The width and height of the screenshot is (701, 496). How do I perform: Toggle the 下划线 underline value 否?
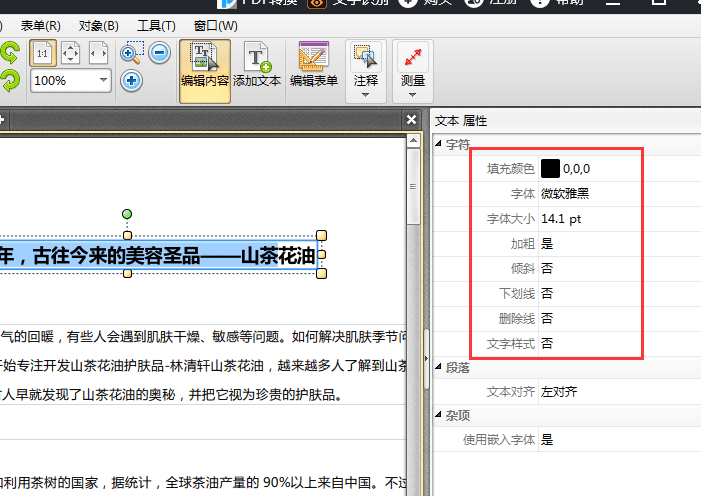click(x=547, y=293)
